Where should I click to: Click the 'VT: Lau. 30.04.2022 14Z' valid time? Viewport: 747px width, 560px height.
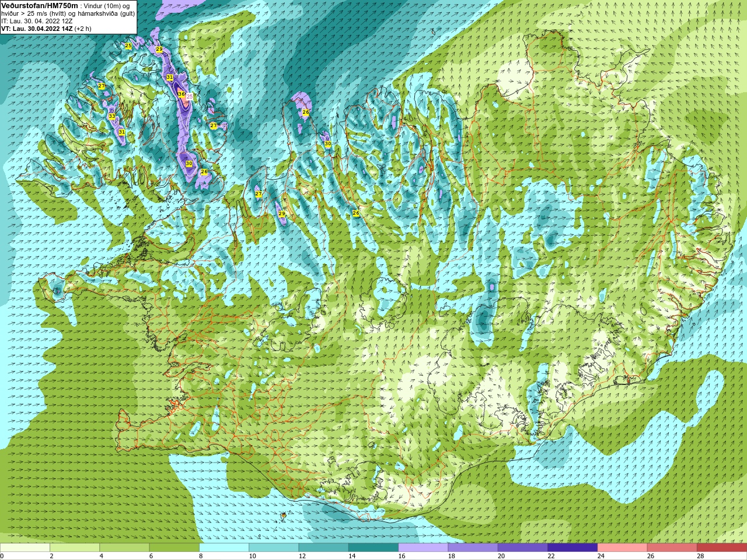click(x=37, y=29)
